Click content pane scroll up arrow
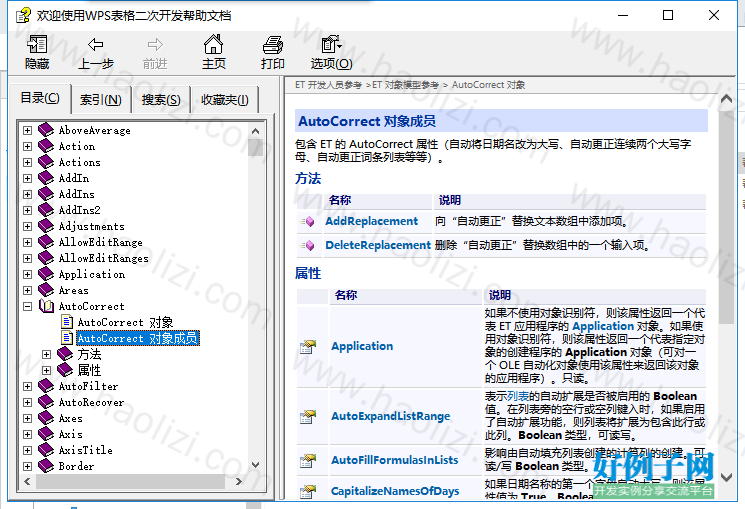Viewport: 745px width, 509px height. point(726,99)
